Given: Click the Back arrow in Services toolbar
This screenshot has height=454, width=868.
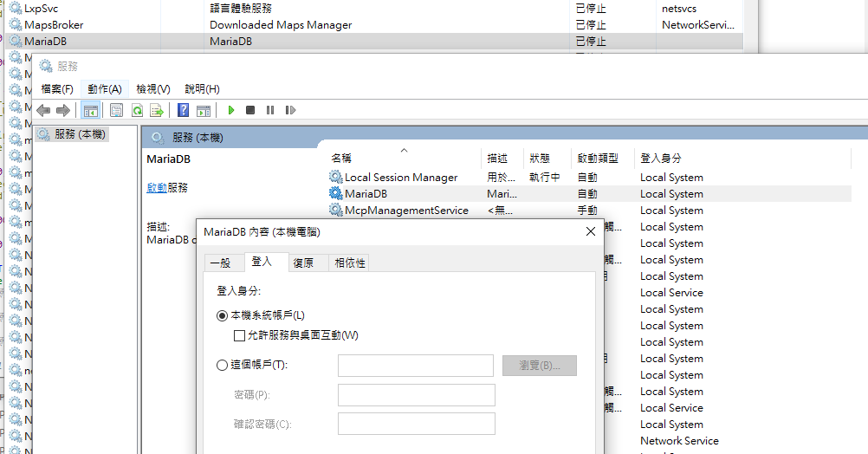Looking at the screenshot, I should click(43, 110).
